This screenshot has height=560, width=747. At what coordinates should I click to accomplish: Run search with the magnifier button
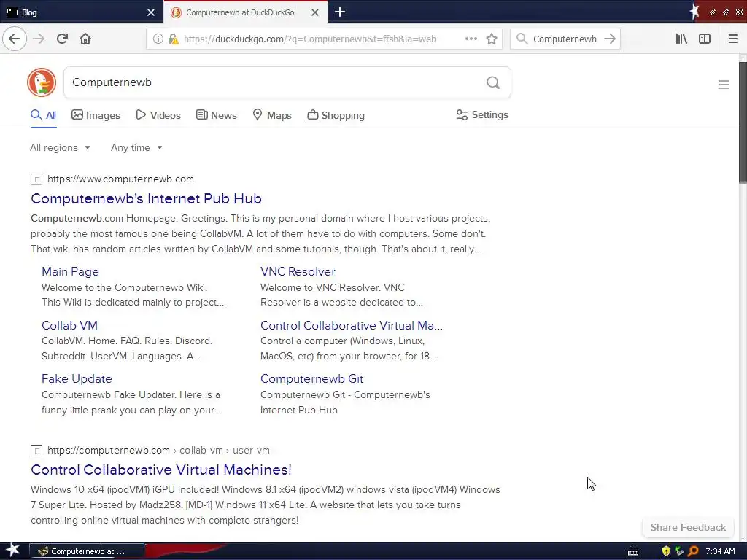point(493,83)
